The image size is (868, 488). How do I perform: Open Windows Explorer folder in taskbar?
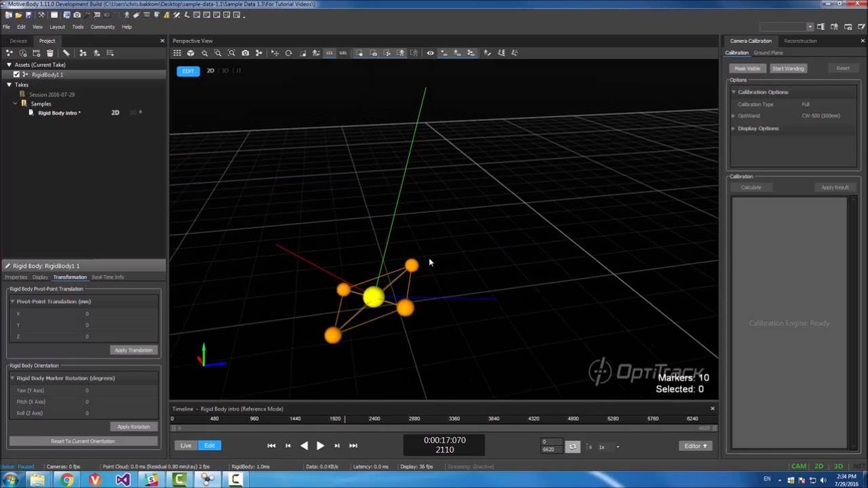[38, 480]
